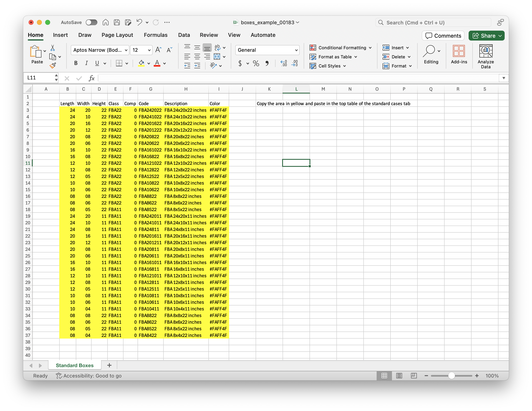Open the Formulas ribbon tab

click(x=156, y=35)
